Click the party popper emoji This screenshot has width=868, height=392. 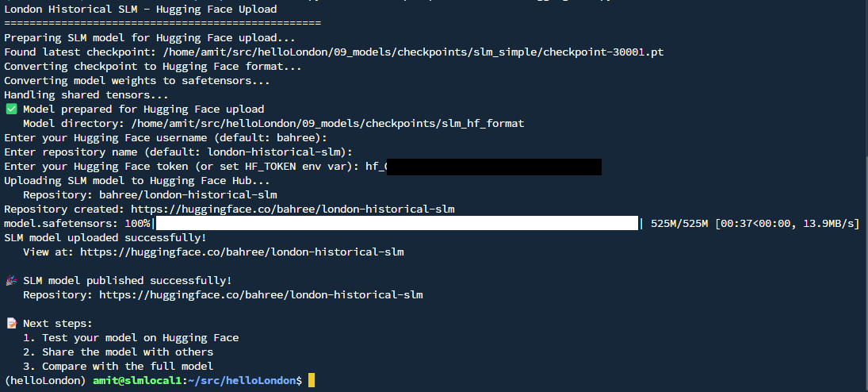click(11, 281)
